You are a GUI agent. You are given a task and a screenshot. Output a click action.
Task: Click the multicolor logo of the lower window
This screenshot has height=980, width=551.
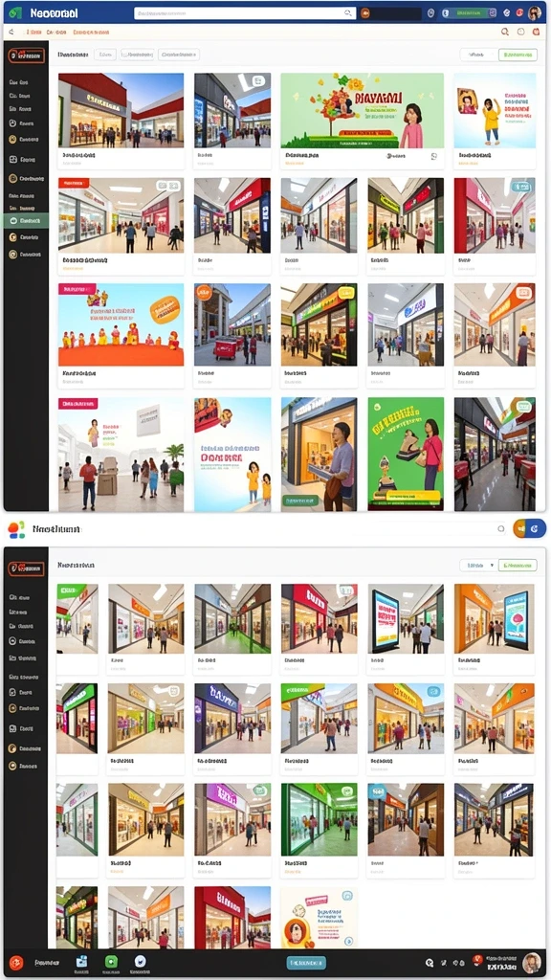coord(17,529)
